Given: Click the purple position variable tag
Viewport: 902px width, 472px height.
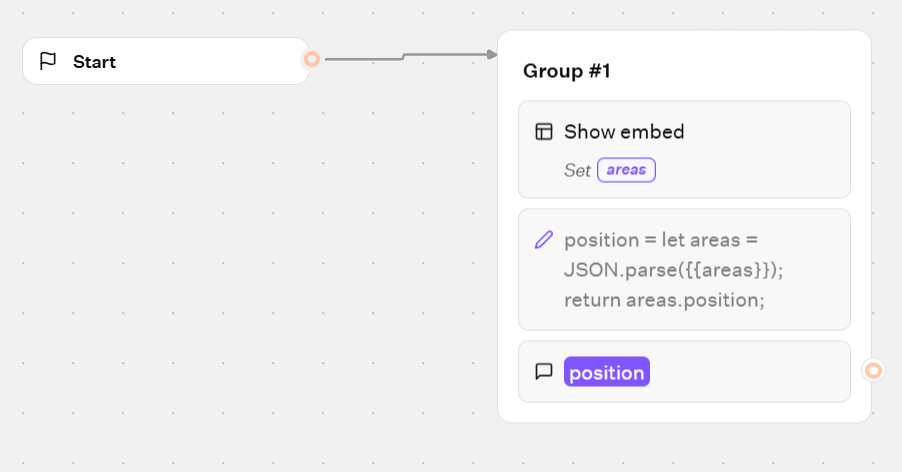Looking at the screenshot, I should [607, 372].
